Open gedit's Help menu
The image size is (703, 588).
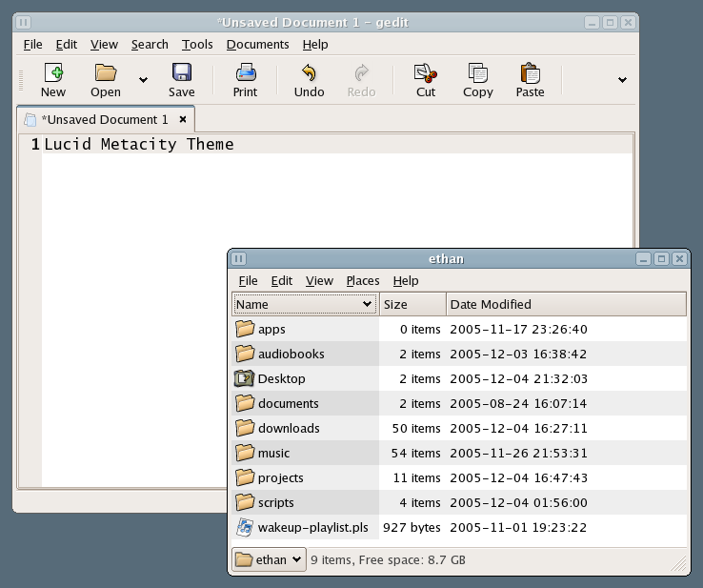coord(315,45)
